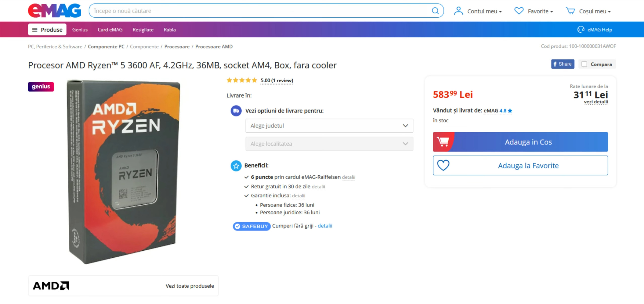644x304 pixels.
Task: Open the Resigilate menu item
Action: coord(143,30)
